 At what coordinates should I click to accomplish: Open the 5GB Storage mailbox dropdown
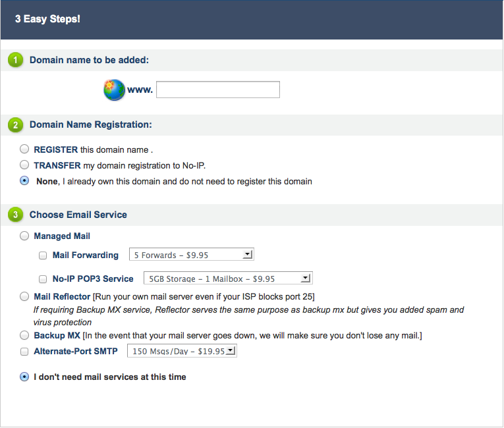click(228, 279)
